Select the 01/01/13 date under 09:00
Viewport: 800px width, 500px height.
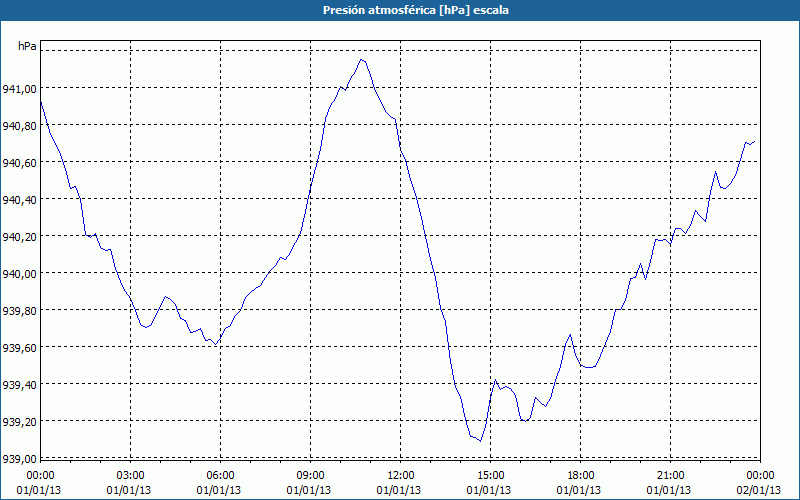pos(309,490)
